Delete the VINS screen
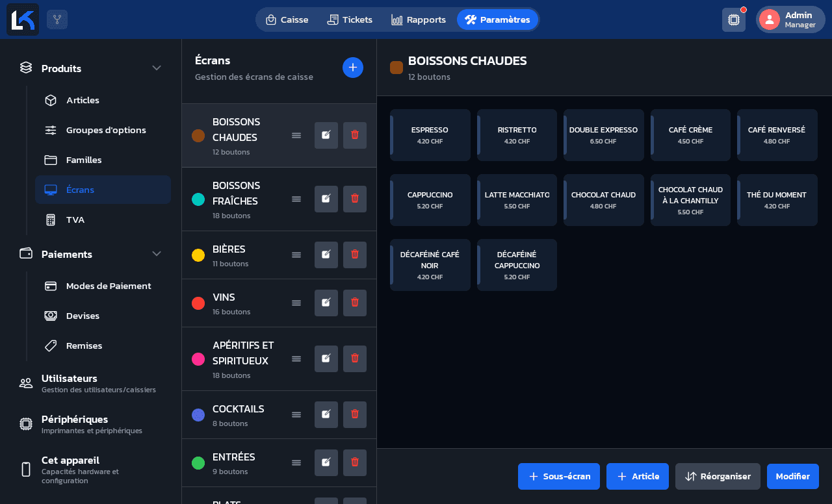 pyautogui.click(x=355, y=303)
